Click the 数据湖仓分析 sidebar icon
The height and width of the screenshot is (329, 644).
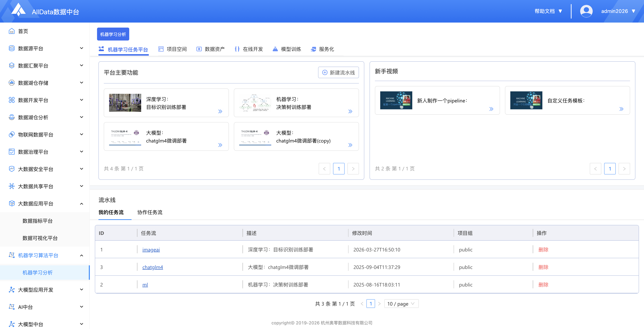(x=11, y=117)
